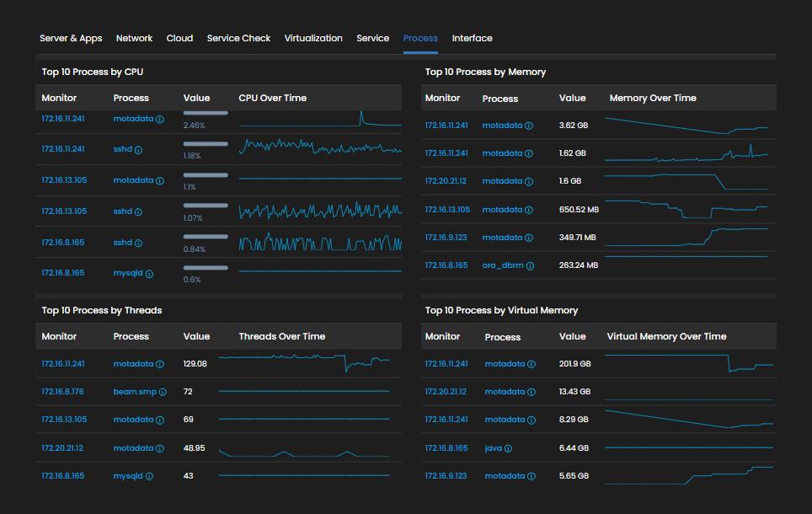Open the ora_dbrm process link
The image size is (812, 514).
(x=503, y=265)
